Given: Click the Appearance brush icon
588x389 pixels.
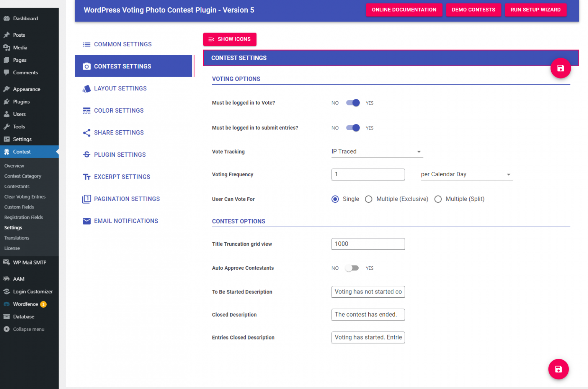Looking at the screenshot, I should pos(7,89).
